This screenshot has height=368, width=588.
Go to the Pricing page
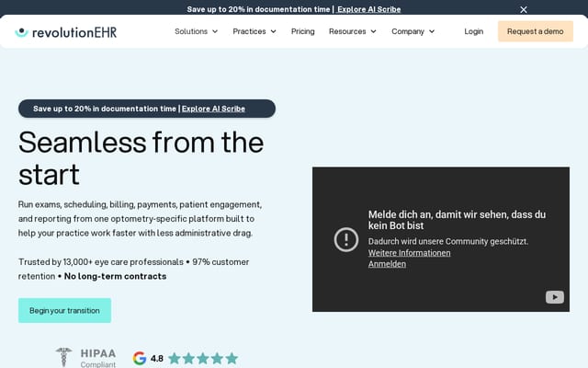(x=303, y=31)
